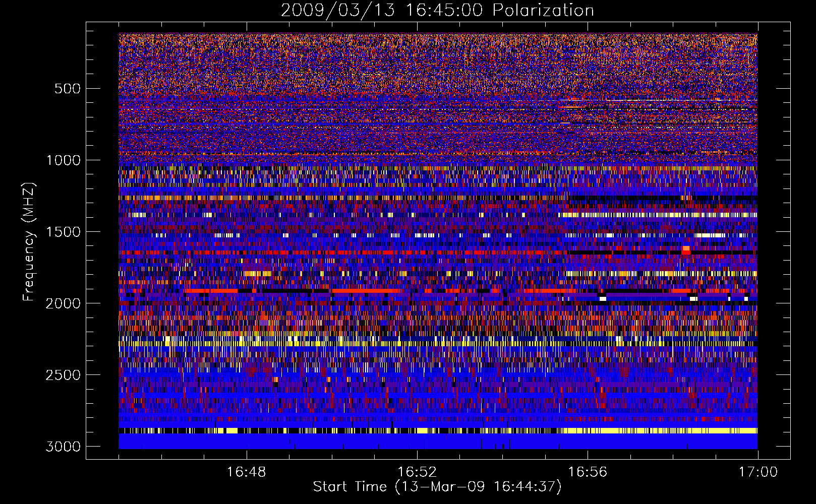Click the 1000 frequency tick label

pos(63,160)
